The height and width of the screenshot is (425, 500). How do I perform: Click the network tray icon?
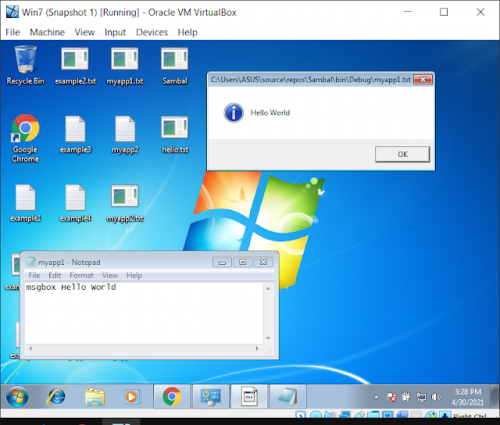(421, 397)
